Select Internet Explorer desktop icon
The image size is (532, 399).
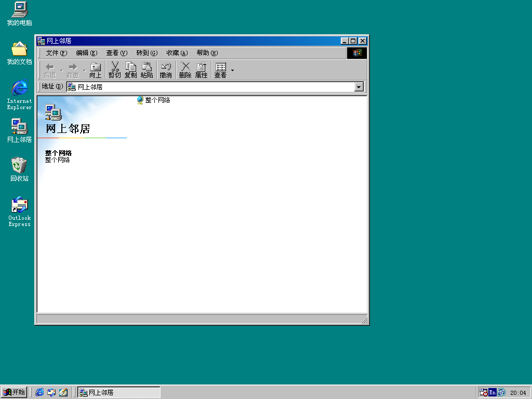click(19, 95)
